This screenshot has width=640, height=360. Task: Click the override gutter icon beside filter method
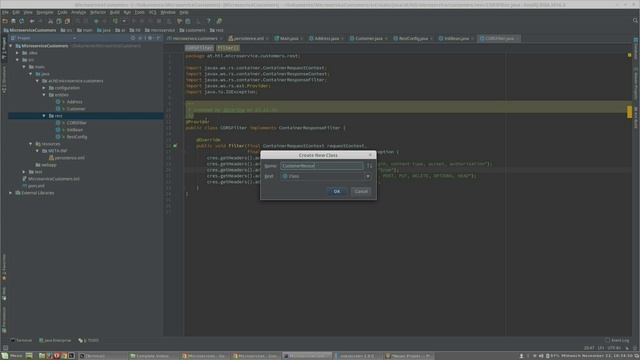175,146
